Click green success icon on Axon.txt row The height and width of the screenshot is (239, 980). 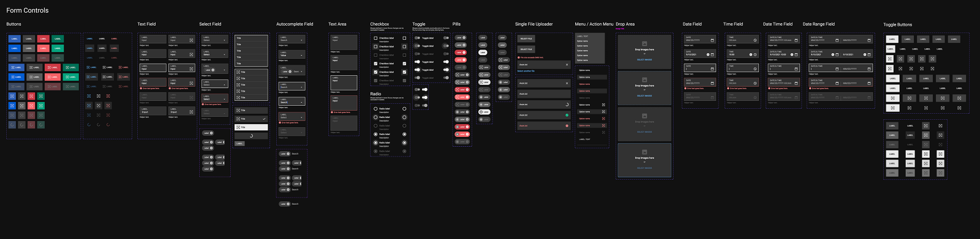(567, 115)
